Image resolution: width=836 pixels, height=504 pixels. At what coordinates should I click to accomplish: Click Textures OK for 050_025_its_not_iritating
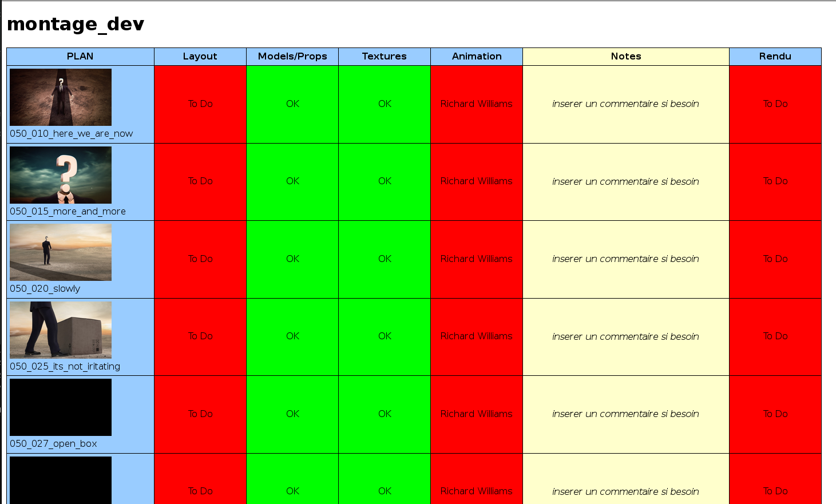385,336
